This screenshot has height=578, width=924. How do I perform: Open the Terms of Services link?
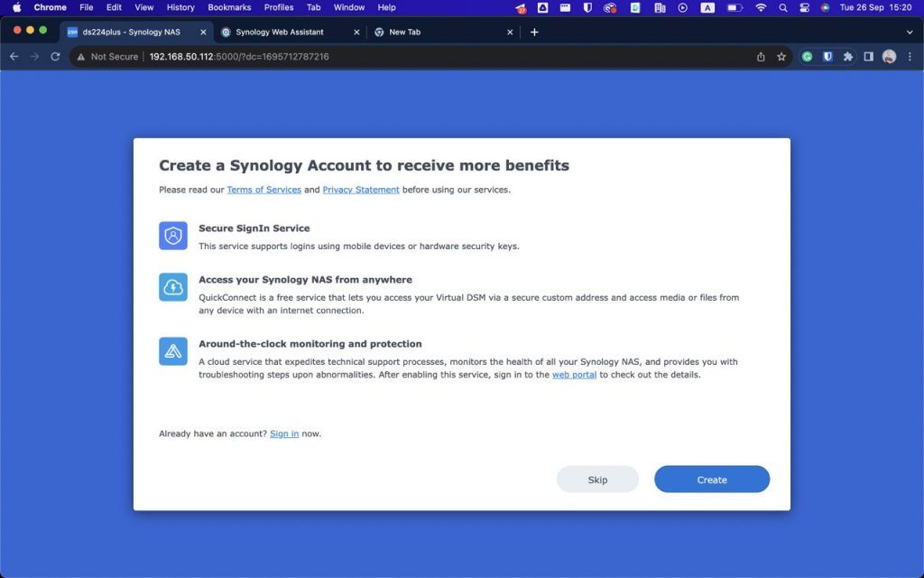tap(264, 190)
